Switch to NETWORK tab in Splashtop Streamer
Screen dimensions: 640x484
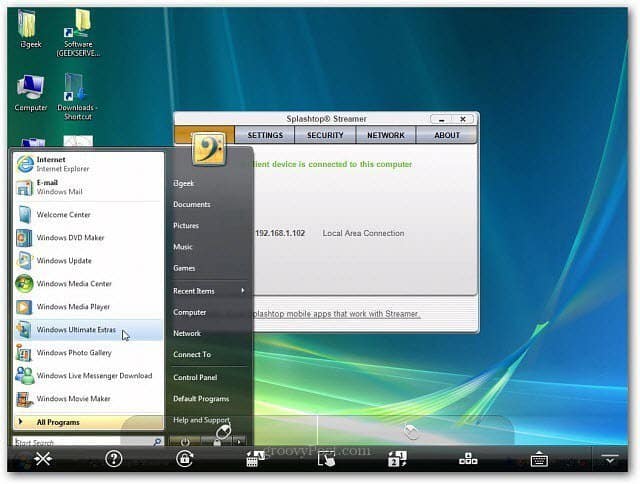pyautogui.click(x=386, y=135)
